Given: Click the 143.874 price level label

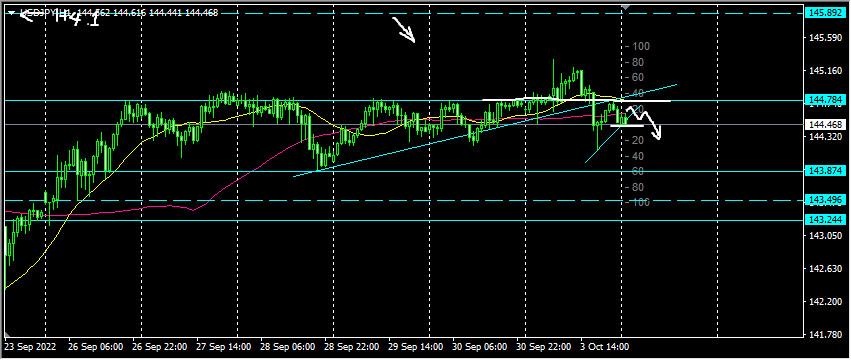Looking at the screenshot, I should click(x=824, y=171).
